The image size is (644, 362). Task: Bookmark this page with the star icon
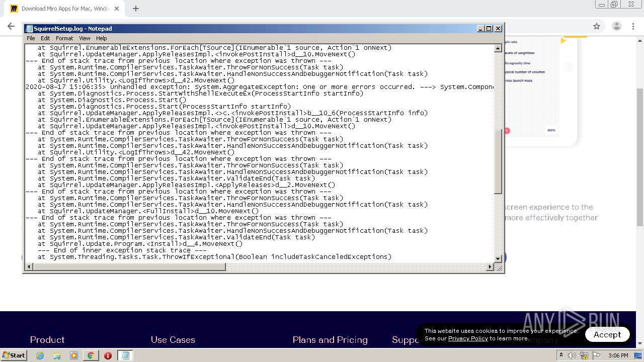(597, 26)
